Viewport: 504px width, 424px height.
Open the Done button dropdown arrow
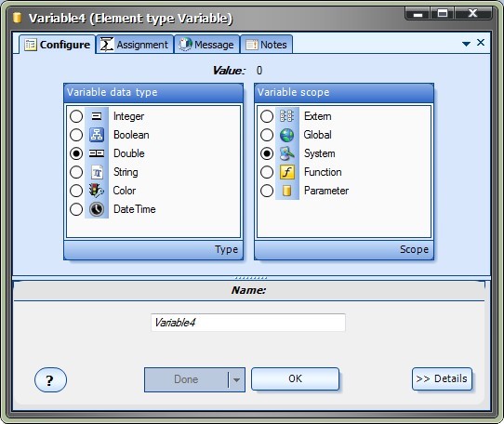pyautogui.click(x=236, y=380)
